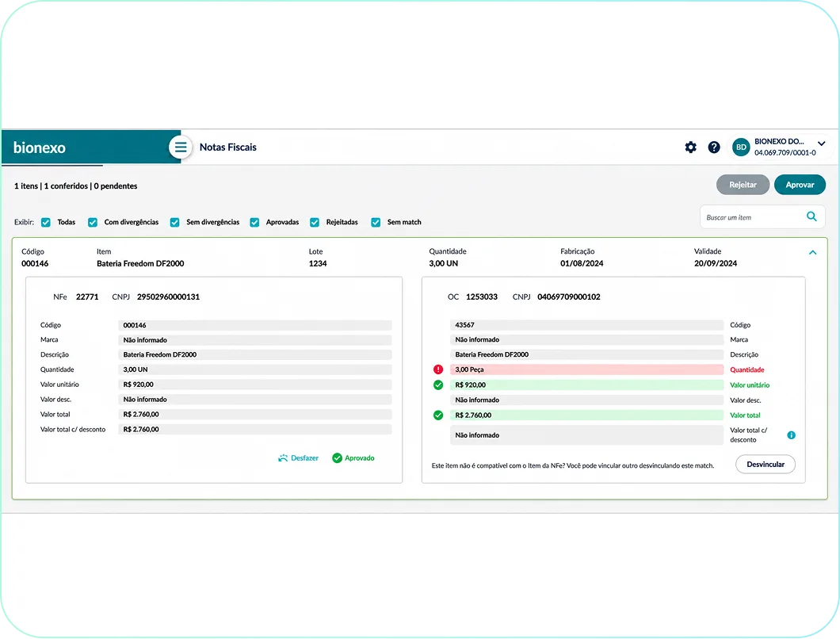Click the Desvincular button
This screenshot has height=639, width=840.
[x=765, y=465]
